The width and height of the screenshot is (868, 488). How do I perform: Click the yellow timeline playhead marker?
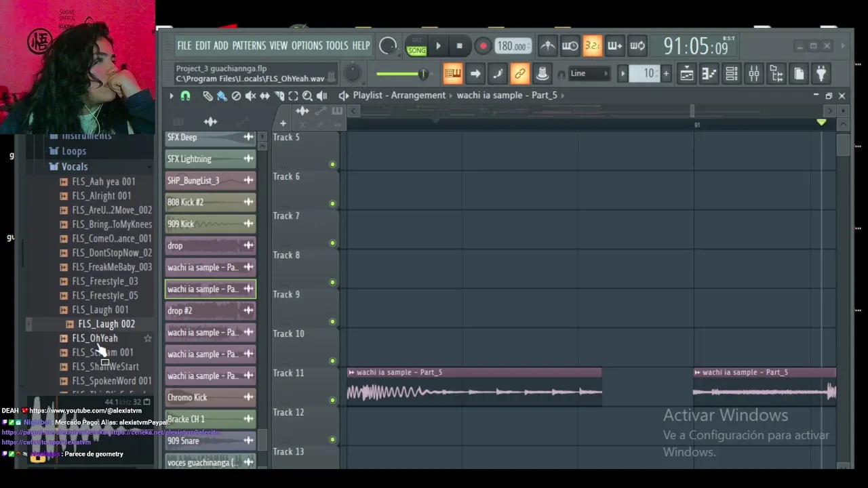(821, 122)
